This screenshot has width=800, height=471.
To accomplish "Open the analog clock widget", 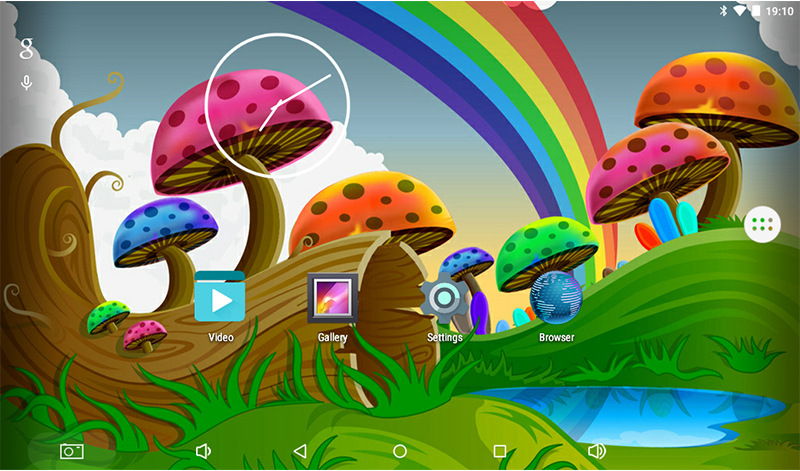I will [x=277, y=106].
